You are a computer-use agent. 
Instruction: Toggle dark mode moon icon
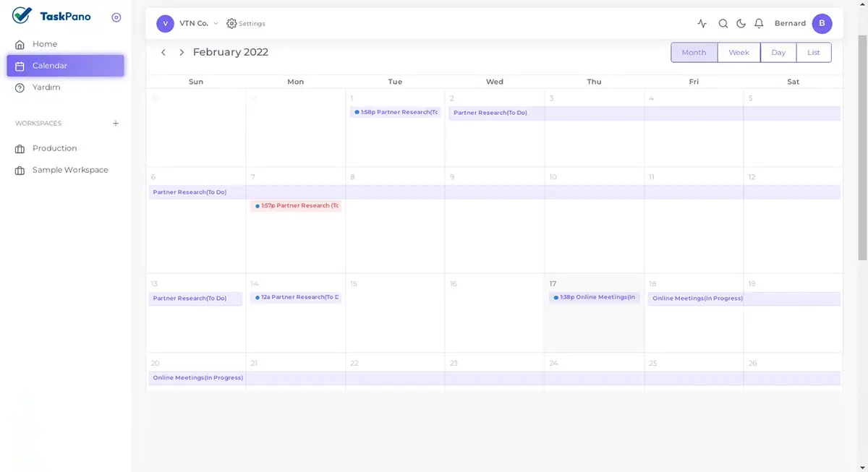[x=741, y=24]
